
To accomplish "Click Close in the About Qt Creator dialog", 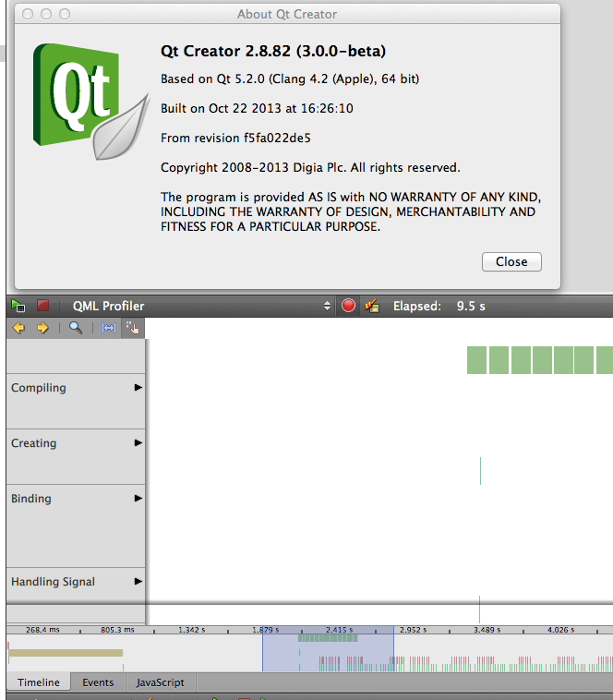I will coord(511,261).
